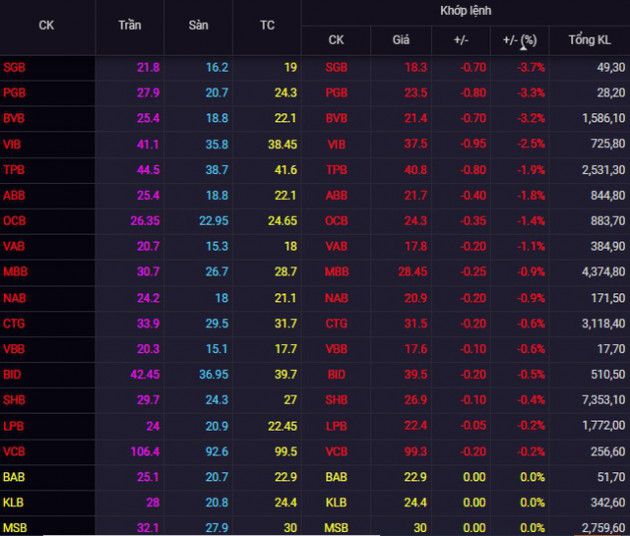Select CTG in the left CK column
This screenshot has width=630, height=536.
pos(14,323)
